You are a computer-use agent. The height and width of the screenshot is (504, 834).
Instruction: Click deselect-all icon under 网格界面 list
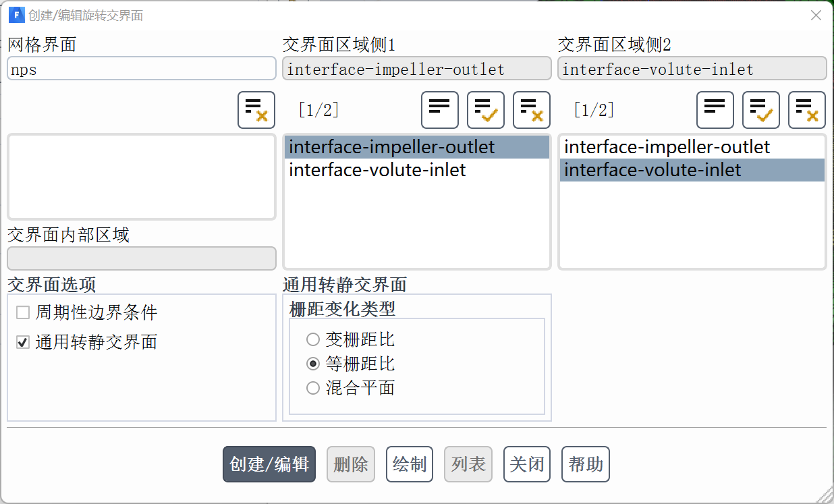click(256, 110)
